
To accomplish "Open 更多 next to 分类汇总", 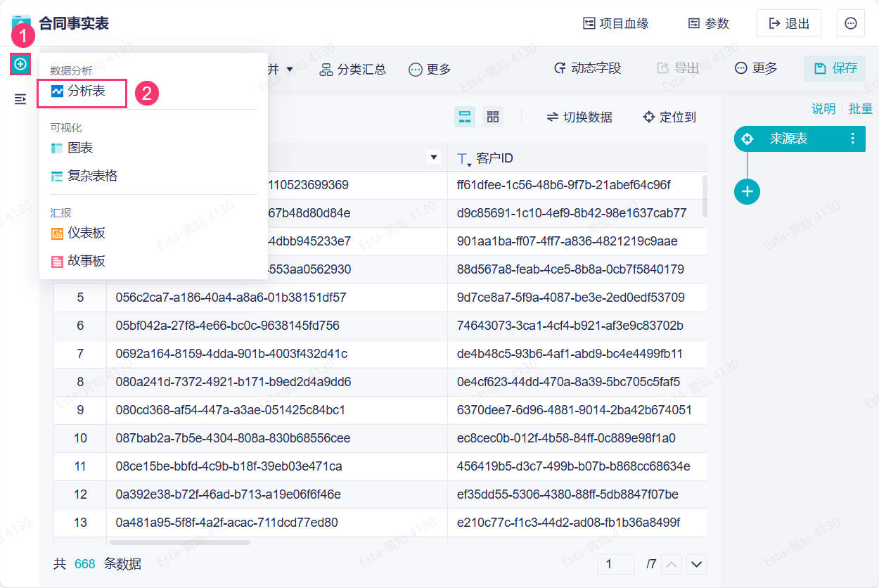I will [430, 69].
